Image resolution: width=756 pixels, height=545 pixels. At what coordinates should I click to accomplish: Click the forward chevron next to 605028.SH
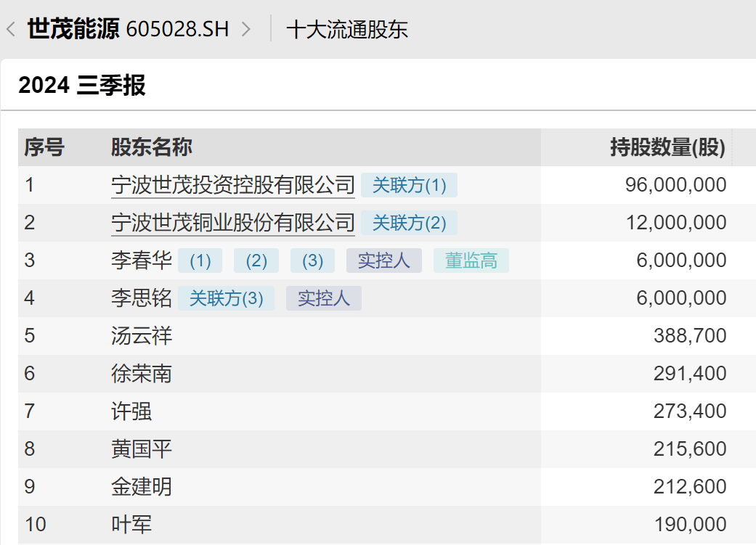[x=247, y=30]
